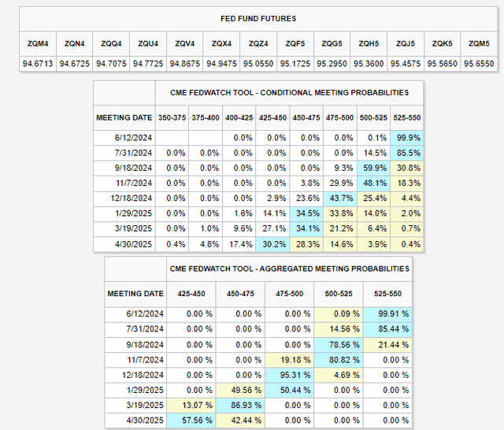Screen dimensions: 504x430
Task: Select the 42.44 % aggregated cell
Action: pyautogui.click(x=240, y=421)
